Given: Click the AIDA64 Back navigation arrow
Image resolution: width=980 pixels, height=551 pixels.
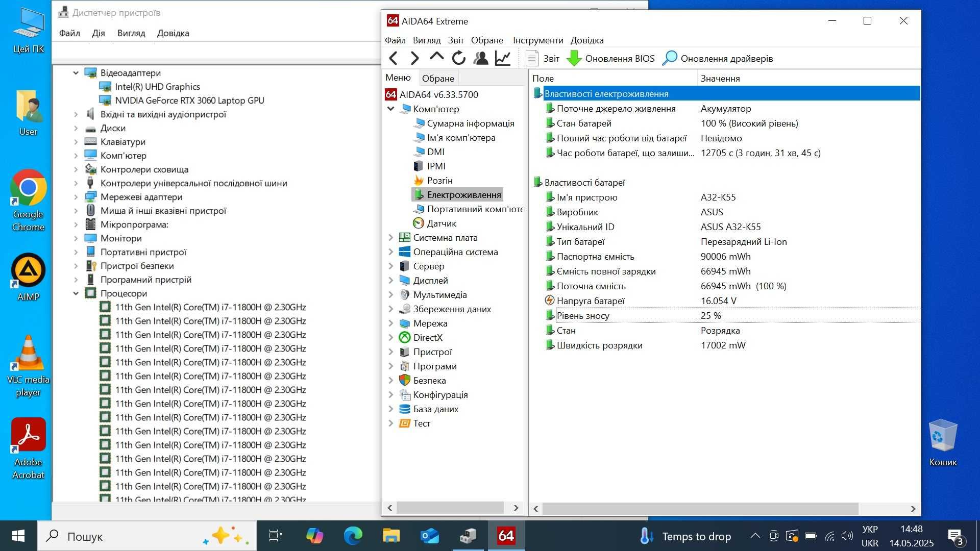Looking at the screenshot, I should [393, 58].
